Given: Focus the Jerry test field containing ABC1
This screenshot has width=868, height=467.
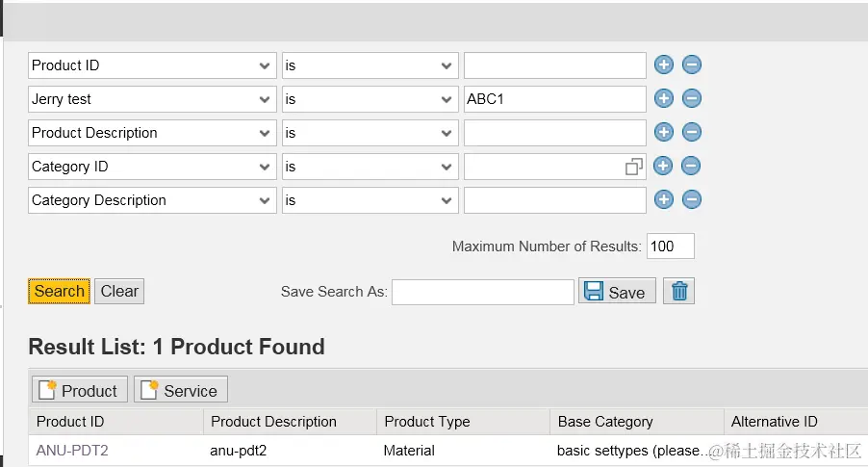Looking at the screenshot, I should click(x=555, y=99).
